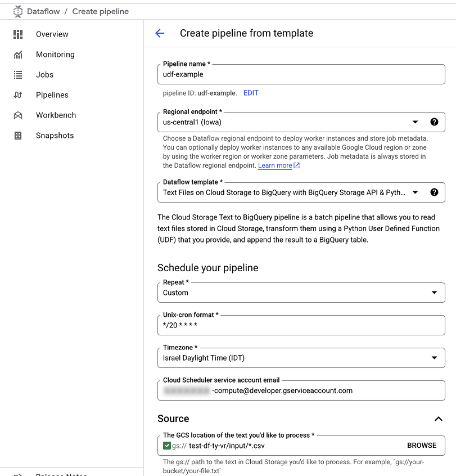Click the Jobs list icon
This screenshot has width=456, height=476.
click(x=18, y=75)
